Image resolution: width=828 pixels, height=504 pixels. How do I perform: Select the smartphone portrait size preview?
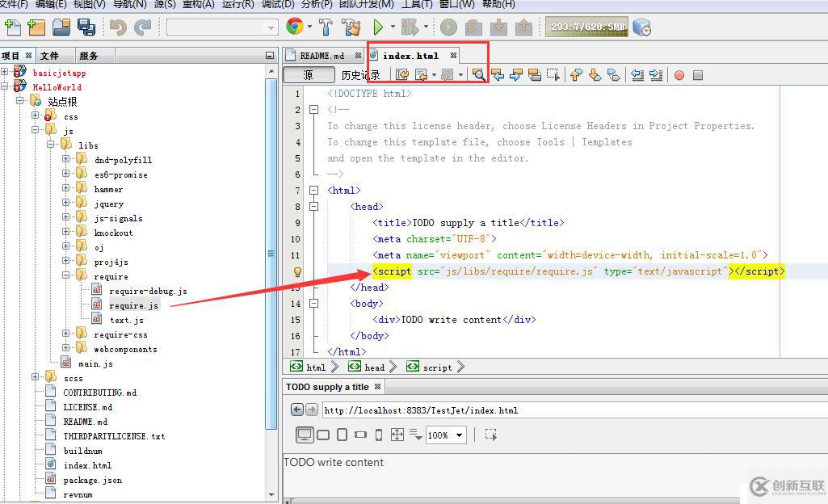[x=379, y=435]
